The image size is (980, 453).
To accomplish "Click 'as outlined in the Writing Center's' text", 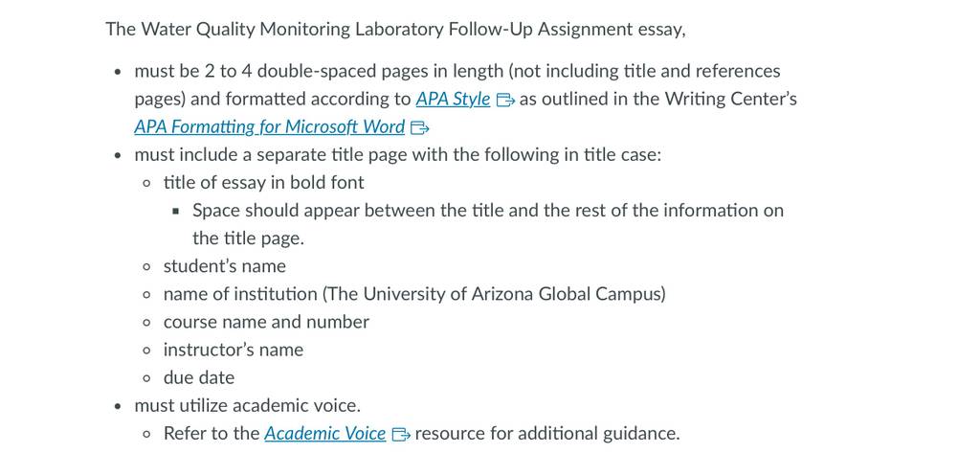I will click(x=658, y=99).
